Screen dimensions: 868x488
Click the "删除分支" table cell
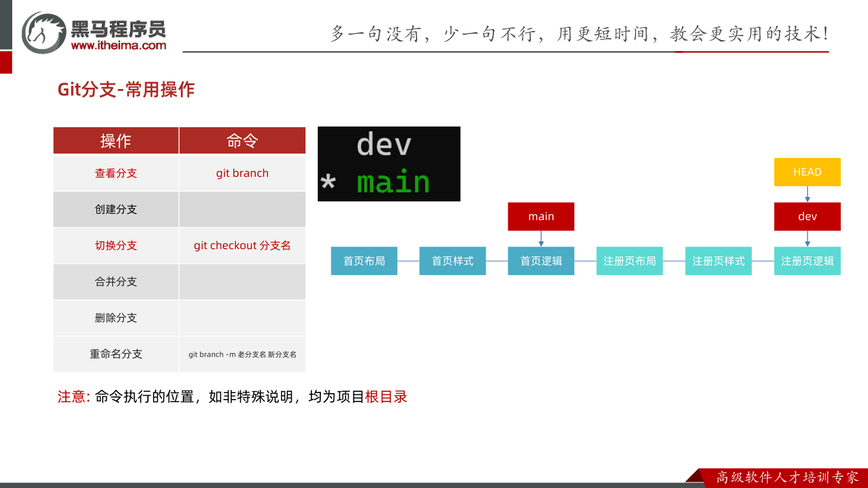116,318
